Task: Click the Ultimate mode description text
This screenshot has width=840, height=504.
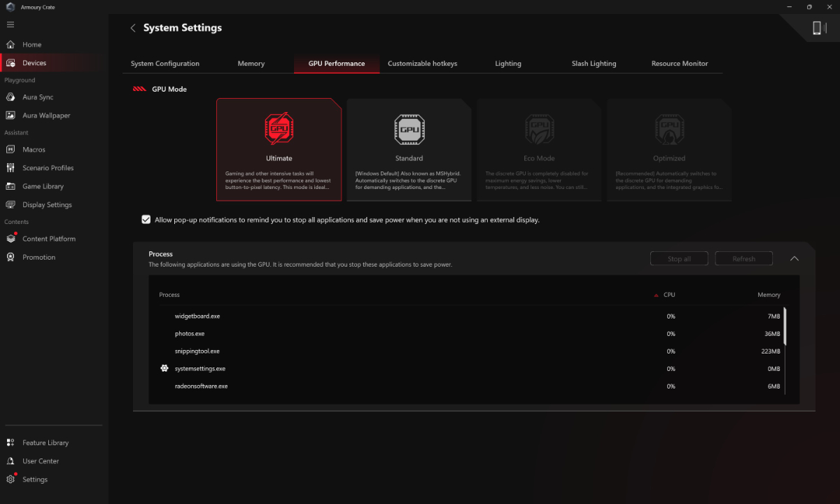Action: (x=279, y=181)
